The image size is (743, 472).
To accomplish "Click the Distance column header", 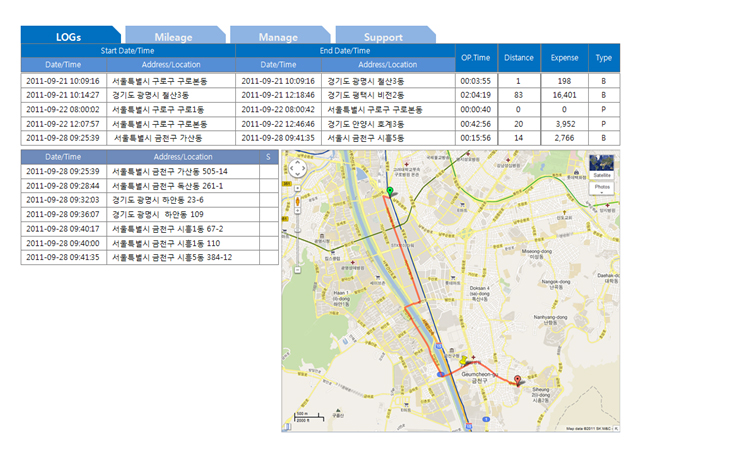I will click(x=518, y=57).
